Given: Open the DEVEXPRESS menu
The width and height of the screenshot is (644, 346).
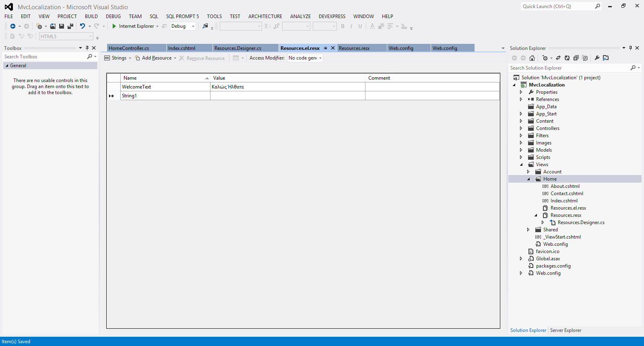Looking at the screenshot, I should tap(332, 16).
